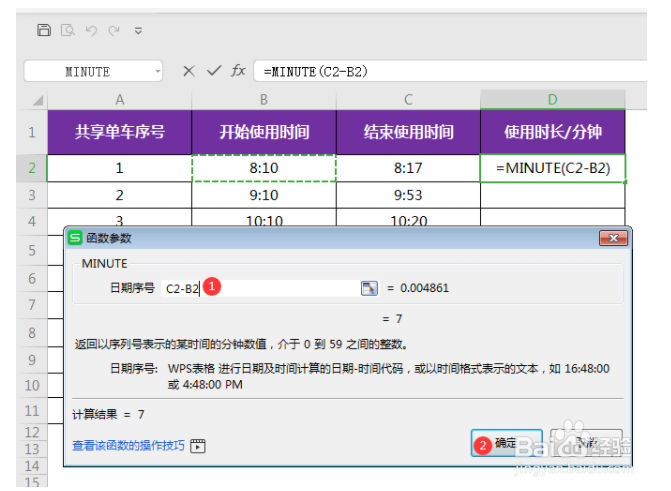The image size is (671, 491).
Task: Open Print Preview from quick toolbar
Action: (x=68, y=30)
